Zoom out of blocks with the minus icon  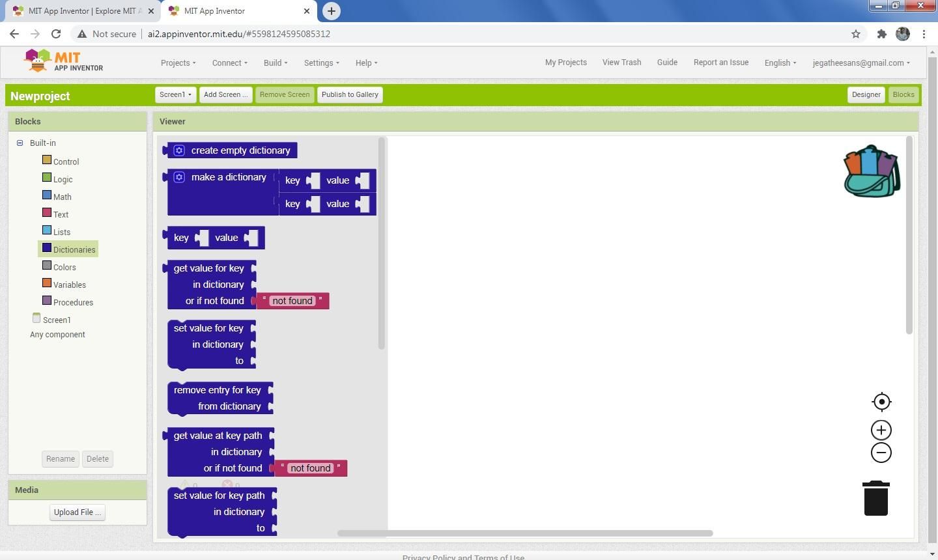click(881, 452)
